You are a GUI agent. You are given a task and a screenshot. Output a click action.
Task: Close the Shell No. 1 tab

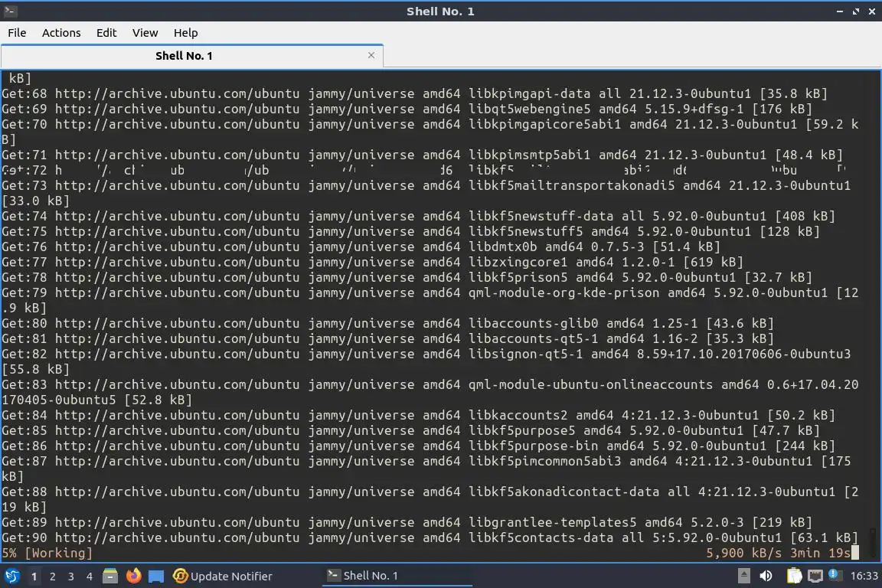[x=371, y=55]
